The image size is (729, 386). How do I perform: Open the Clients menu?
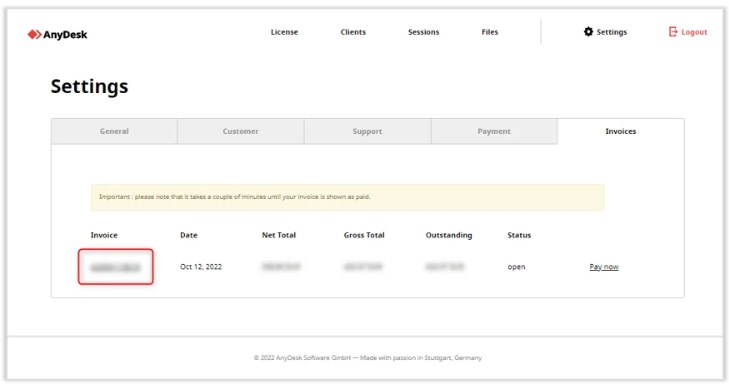tap(353, 32)
